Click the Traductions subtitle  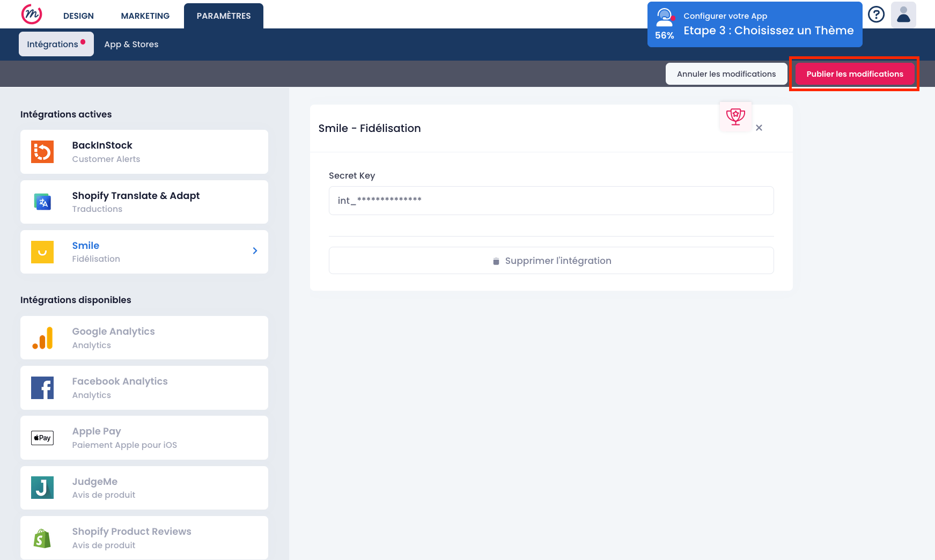(x=97, y=209)
